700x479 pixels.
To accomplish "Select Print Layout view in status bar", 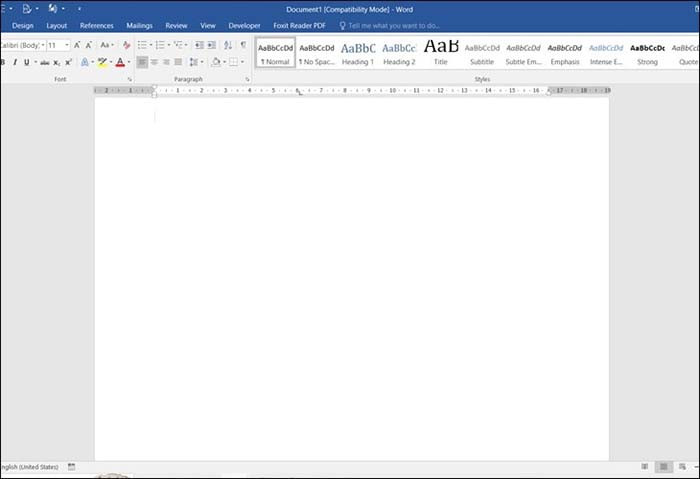I will [x=664, y=467].
